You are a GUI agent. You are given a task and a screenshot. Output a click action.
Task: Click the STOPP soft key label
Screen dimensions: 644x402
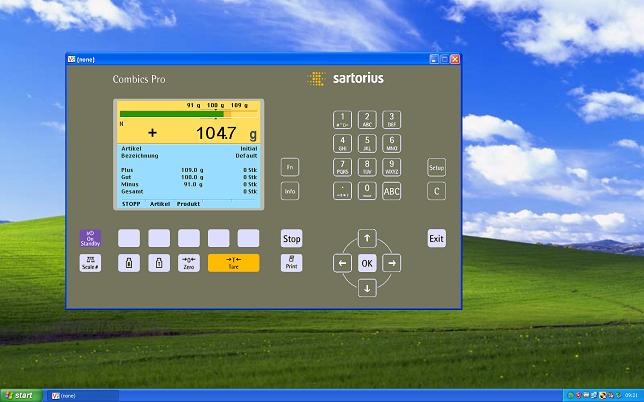[x=131, y=204]
